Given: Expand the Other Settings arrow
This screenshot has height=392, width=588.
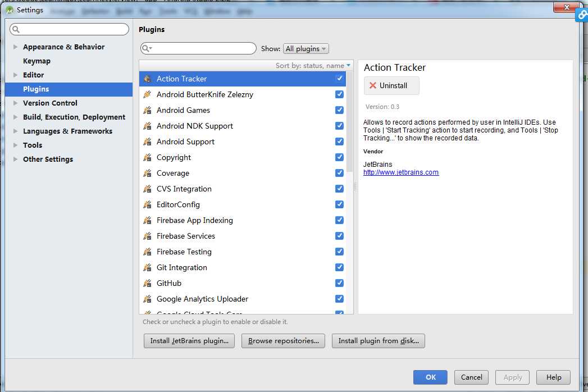Looking at the screenshot, I should point(15,159).
